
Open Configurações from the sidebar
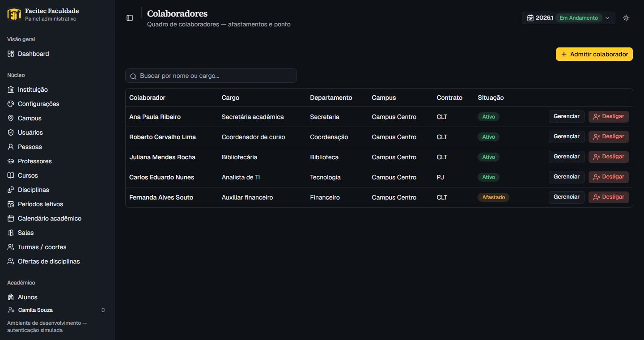pyautogui.click(x=57, y=104)
